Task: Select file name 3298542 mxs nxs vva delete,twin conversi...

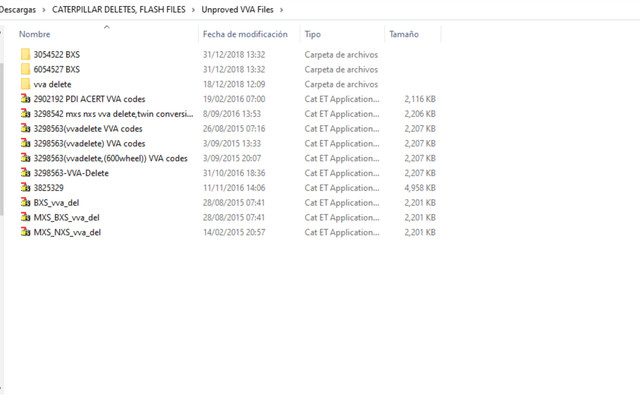Action: point(113,114)
